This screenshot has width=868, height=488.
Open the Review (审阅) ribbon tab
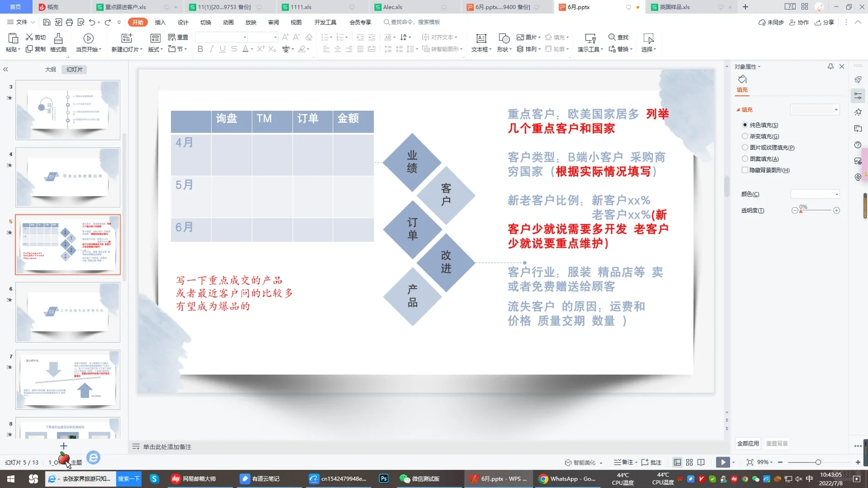pos(274,22)
